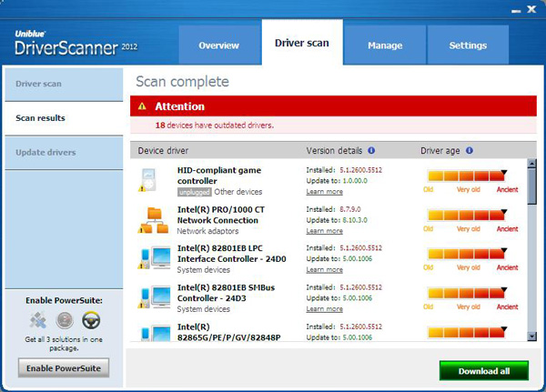This screenshot has height=392, width=546.
Task: Click the Version details info icon
Action: click(371, 150)
